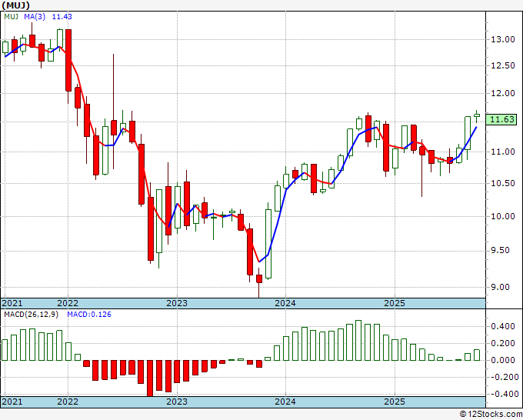Click 2022 on the price chart timeline
Image resolution: width=523 pixels, height=420 pixels.
tap(68, 303)
